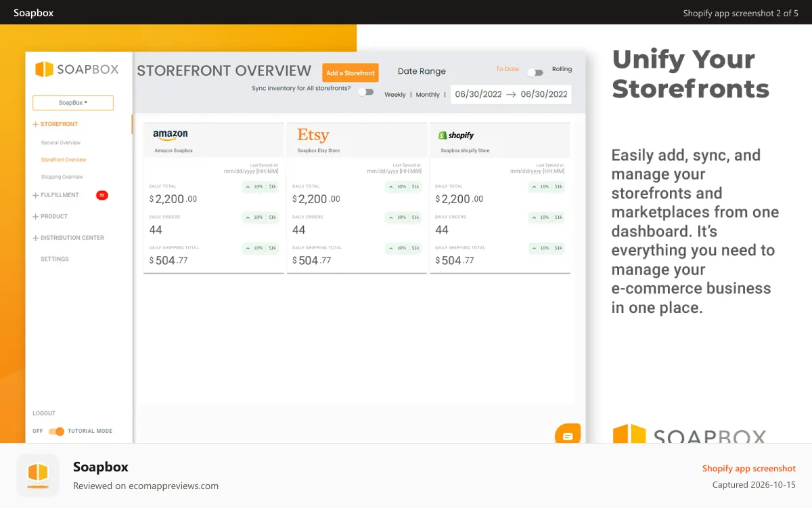Open the SoapBox account dropdown
Screen dimensions: 812x508
73,103
